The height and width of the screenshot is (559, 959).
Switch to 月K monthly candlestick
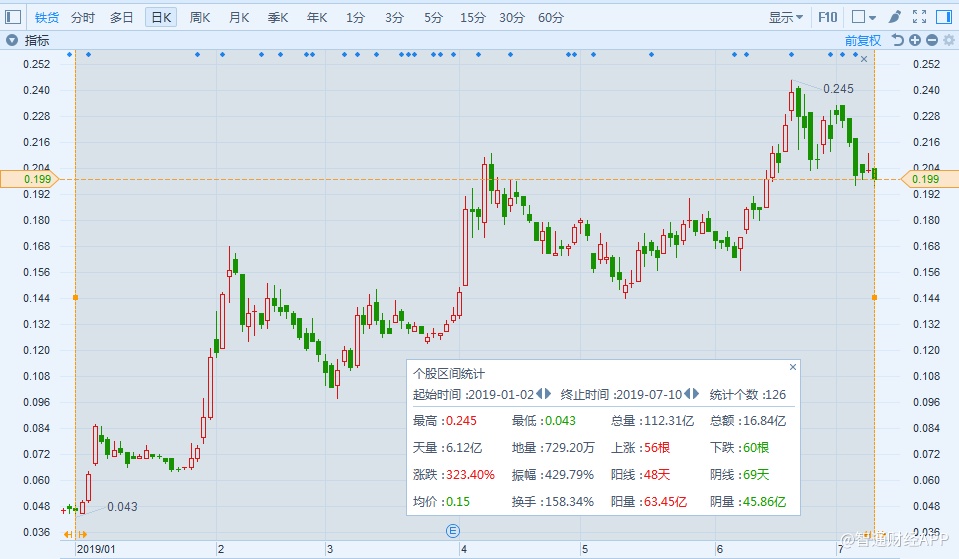click(x=239, y=17)
